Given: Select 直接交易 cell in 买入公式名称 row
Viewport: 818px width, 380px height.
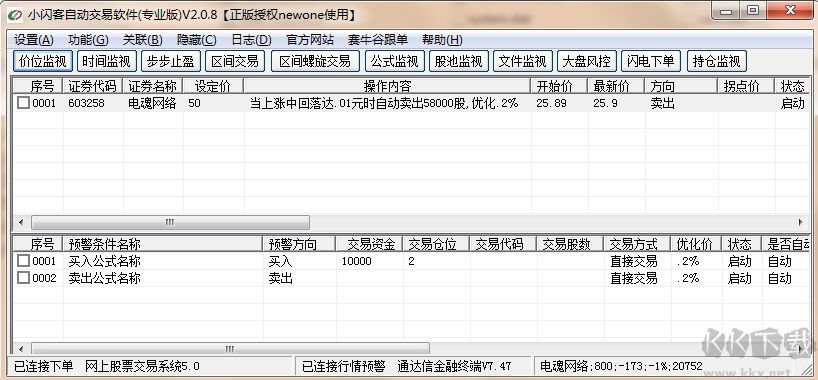Looking at the screenshot, I should point(633,261).
